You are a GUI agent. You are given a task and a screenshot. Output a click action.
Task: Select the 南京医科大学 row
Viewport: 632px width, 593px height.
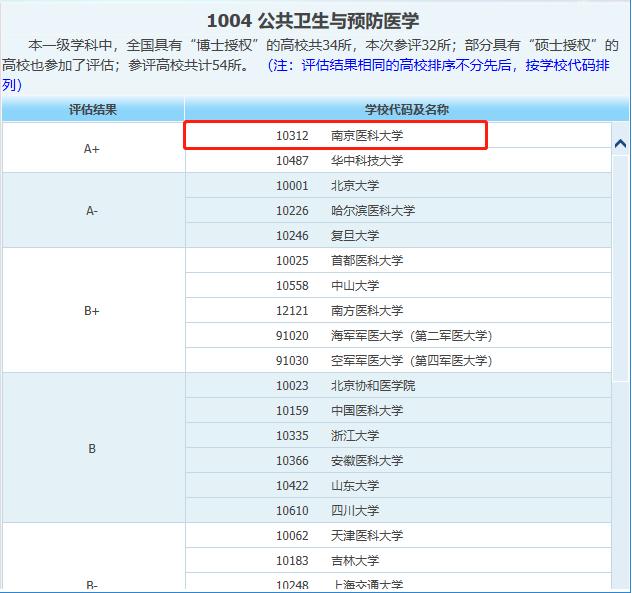(x=398, y=135)
